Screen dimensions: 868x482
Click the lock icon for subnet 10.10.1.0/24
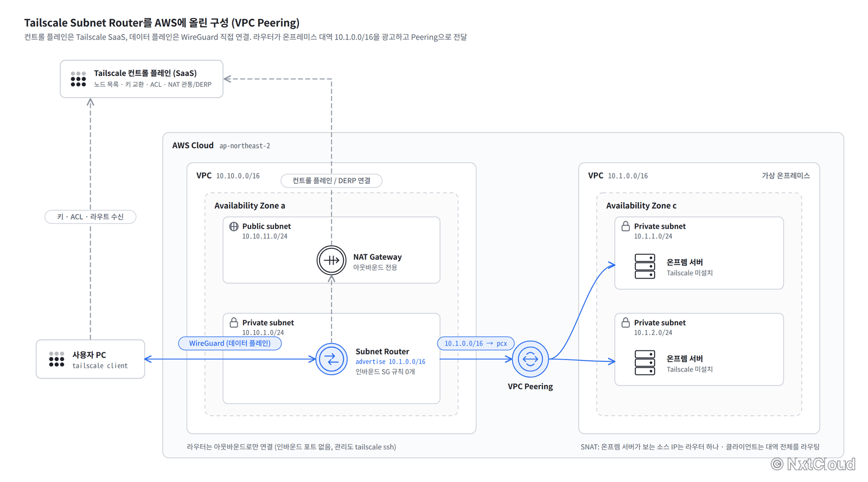tap(234, 323)
